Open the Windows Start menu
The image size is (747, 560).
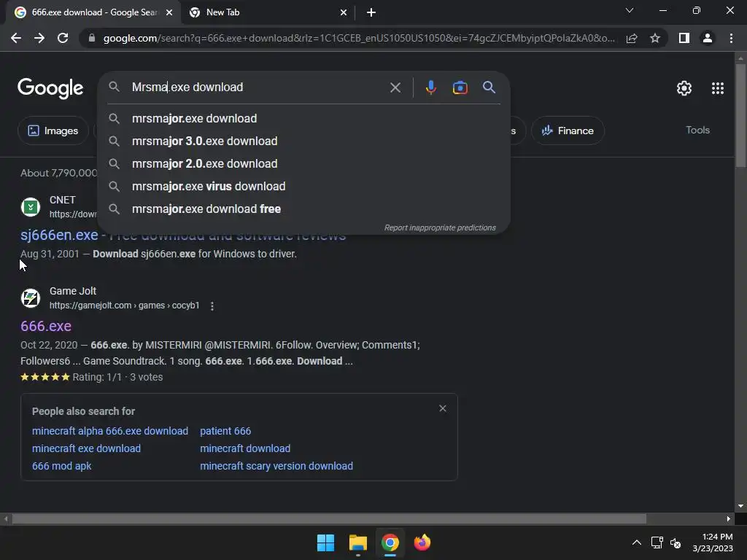coord(326,542)
